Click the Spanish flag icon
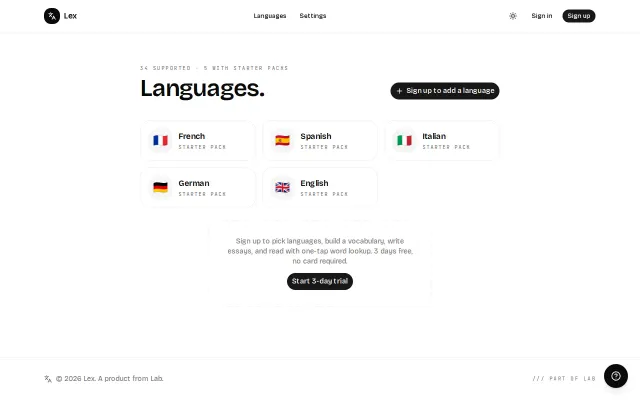 [x=282, y=140]
